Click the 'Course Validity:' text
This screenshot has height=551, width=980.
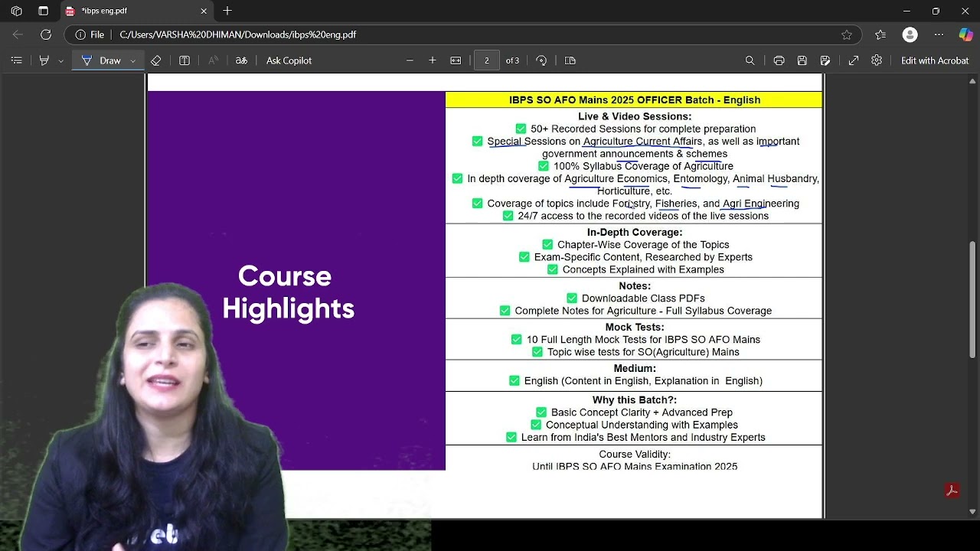click(635, 455)
